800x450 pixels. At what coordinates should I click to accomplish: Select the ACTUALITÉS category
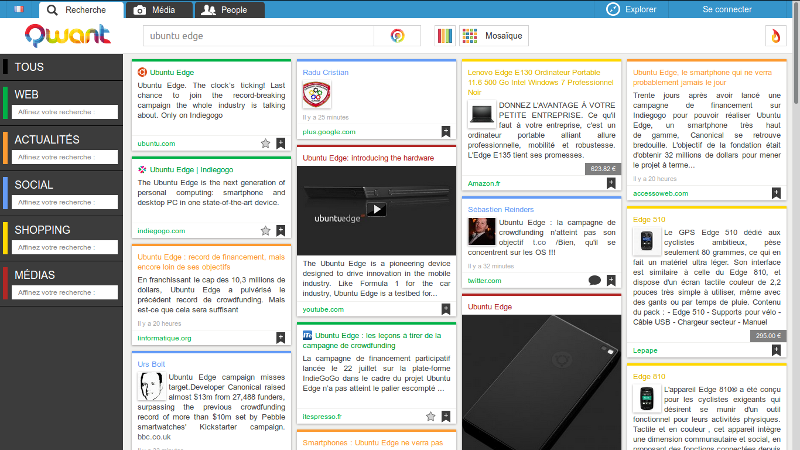[47, 139]
